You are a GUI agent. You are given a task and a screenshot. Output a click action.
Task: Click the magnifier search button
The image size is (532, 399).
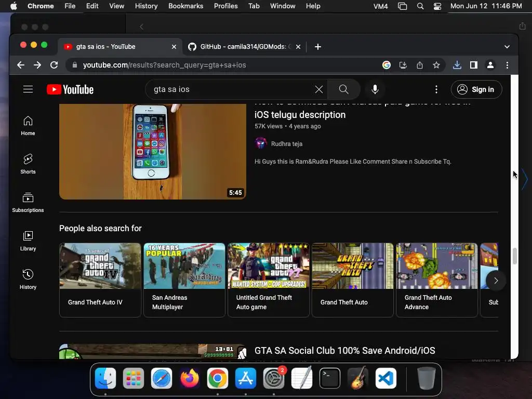pos(344,89)
